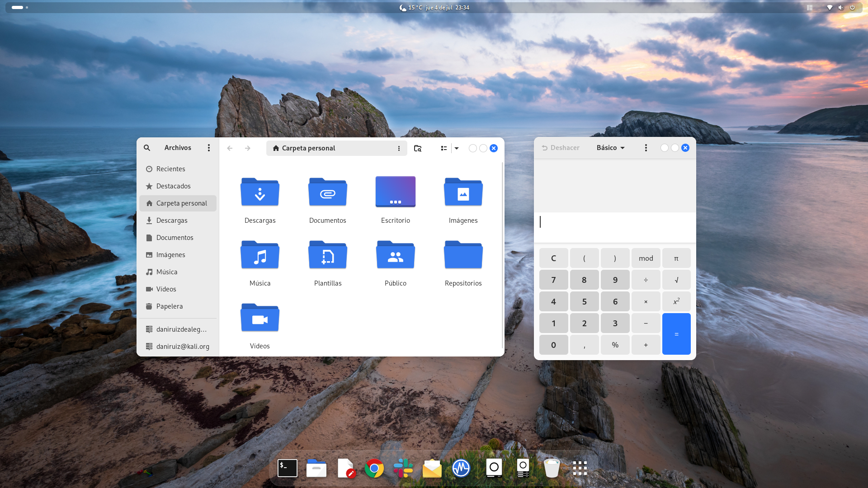Open the Terminal from the dock
Image resolution: width=868 pixels, height=488 pixels.
pos(287,469)
